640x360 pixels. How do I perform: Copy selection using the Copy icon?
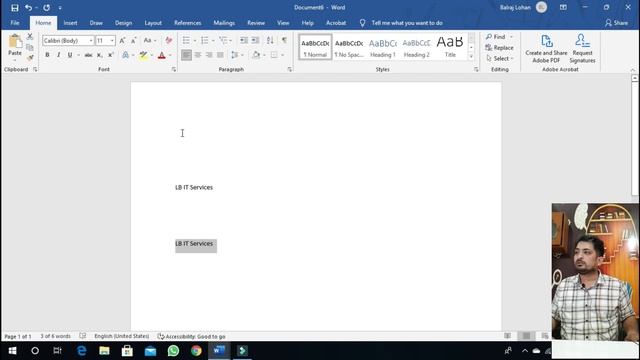30,47
